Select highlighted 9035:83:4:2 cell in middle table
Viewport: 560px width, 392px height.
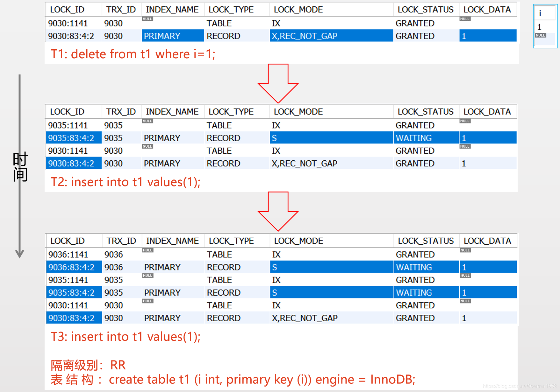click(74, 138)
